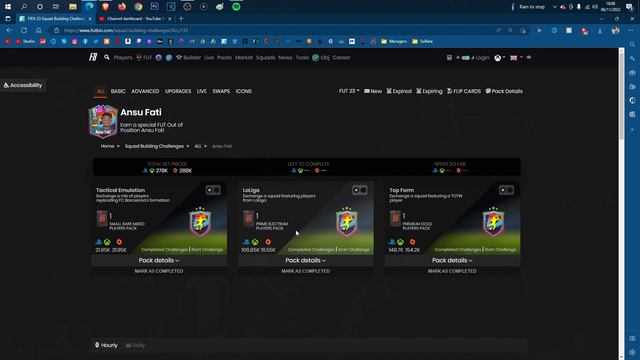Click the Edge profile avatar
Viewport: 640px width, 360px height.
click(616, 30)
